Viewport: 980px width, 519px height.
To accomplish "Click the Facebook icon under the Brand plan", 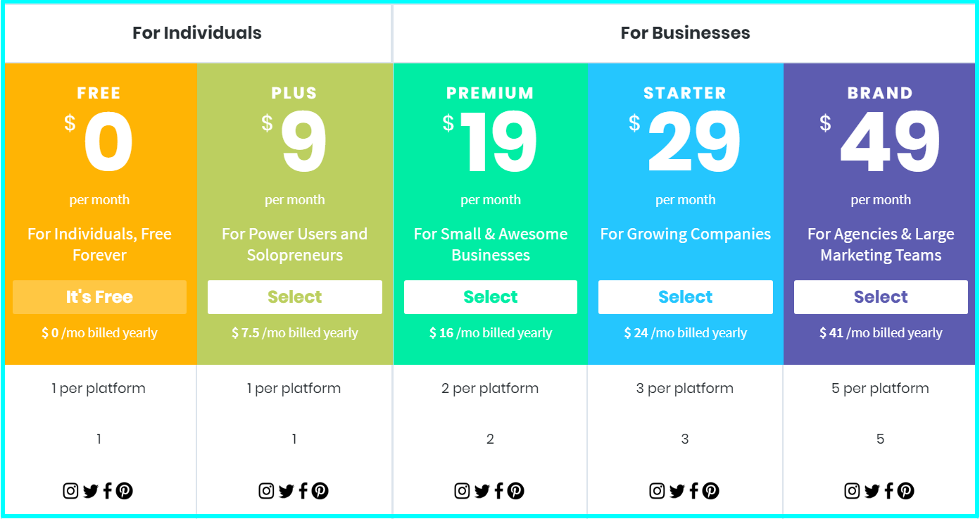I will pos(889,491).
